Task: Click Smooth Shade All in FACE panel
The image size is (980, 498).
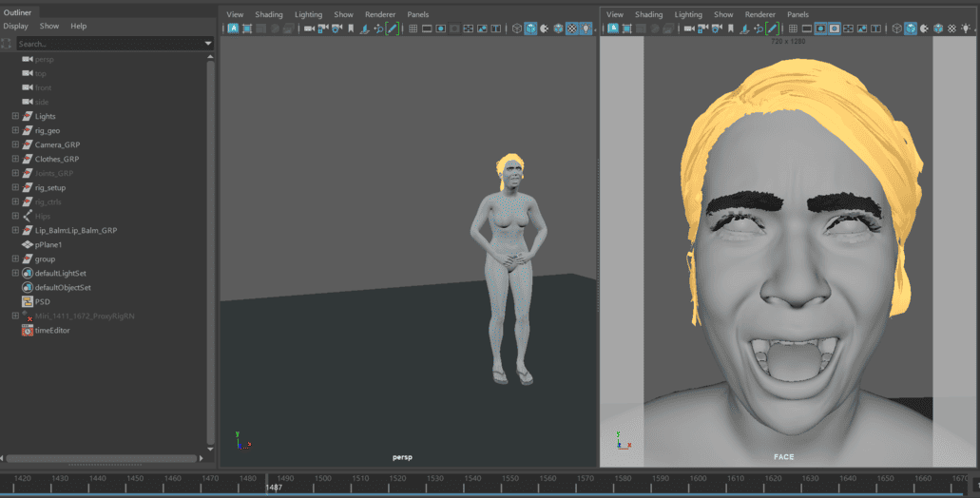Action: 911,29
